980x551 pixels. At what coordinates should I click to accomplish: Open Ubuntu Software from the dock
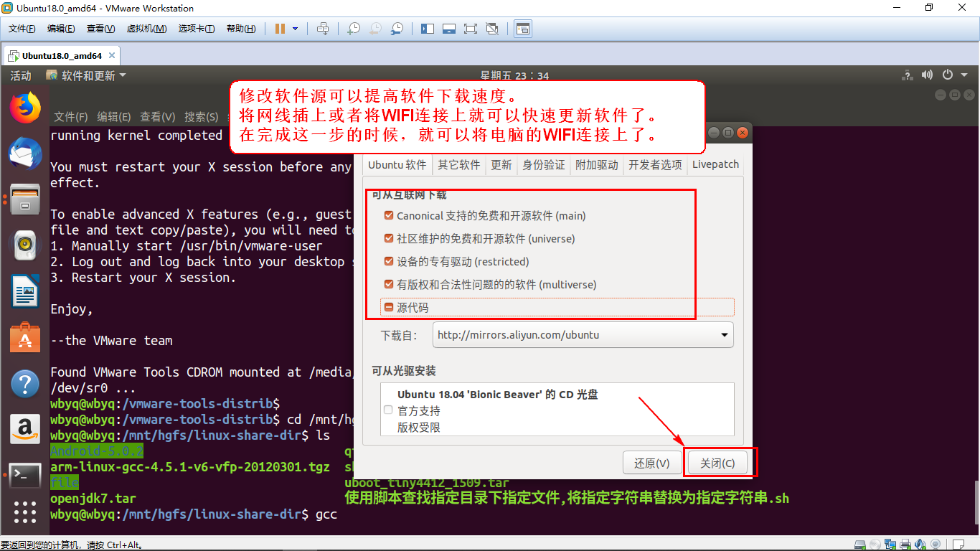[x=25, y=337]
